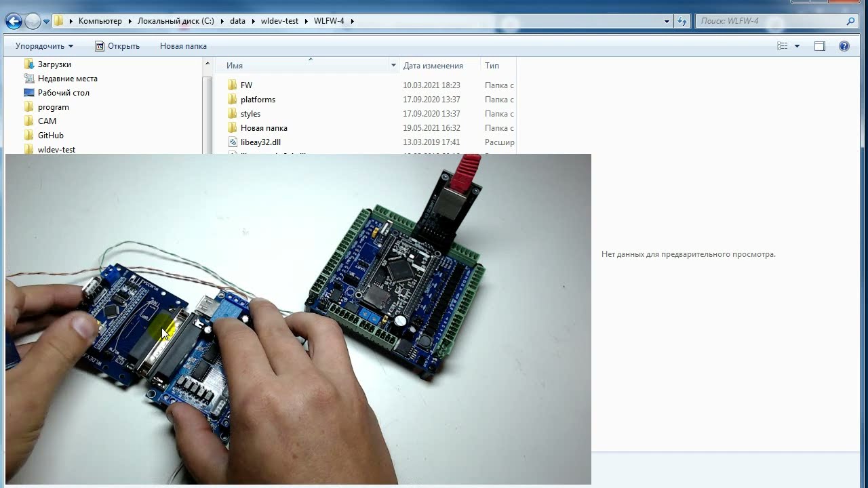The width and height of the screenshot is (868, 488).
Task: Expand the arrow after WLFW-4 breadcrumb
Action: tap(352, 21)
